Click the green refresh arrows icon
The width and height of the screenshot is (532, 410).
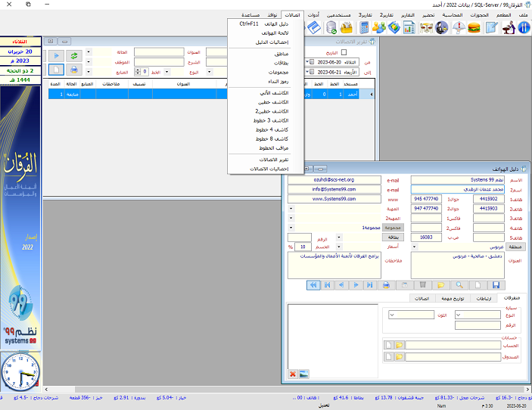coord(74,56)
